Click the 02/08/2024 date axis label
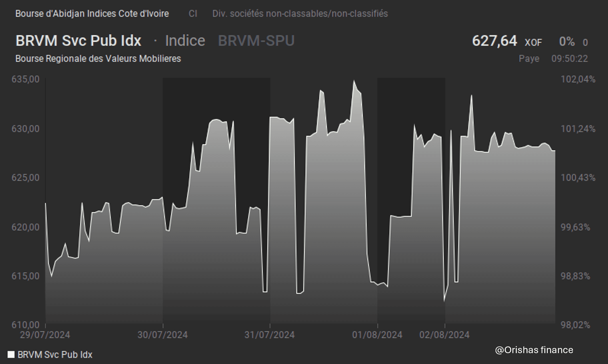This screenshot has width=608, height=364. [x=445, y=335]
